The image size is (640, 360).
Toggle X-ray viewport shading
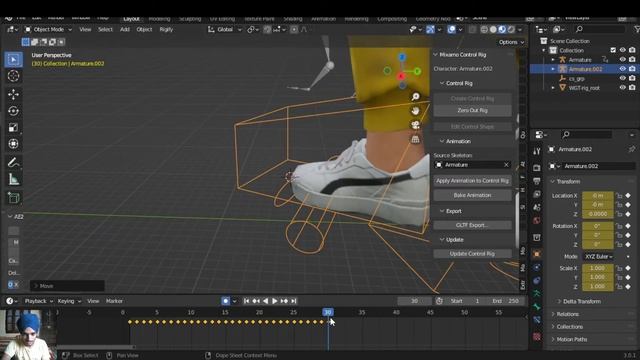[472, 29]
